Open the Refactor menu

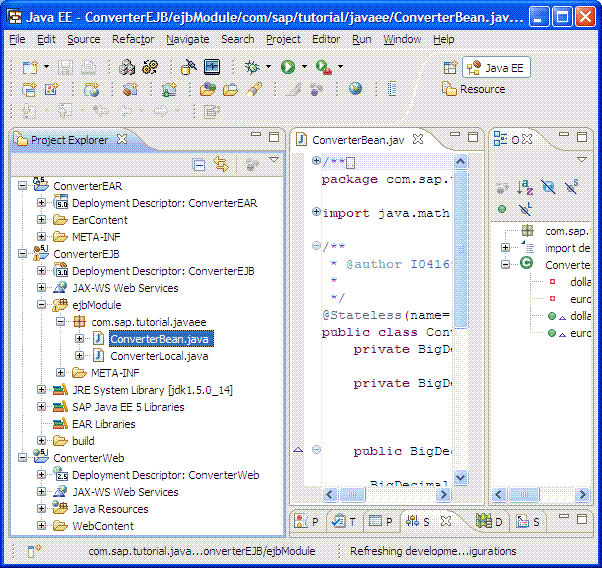click(x=133, y=39)
